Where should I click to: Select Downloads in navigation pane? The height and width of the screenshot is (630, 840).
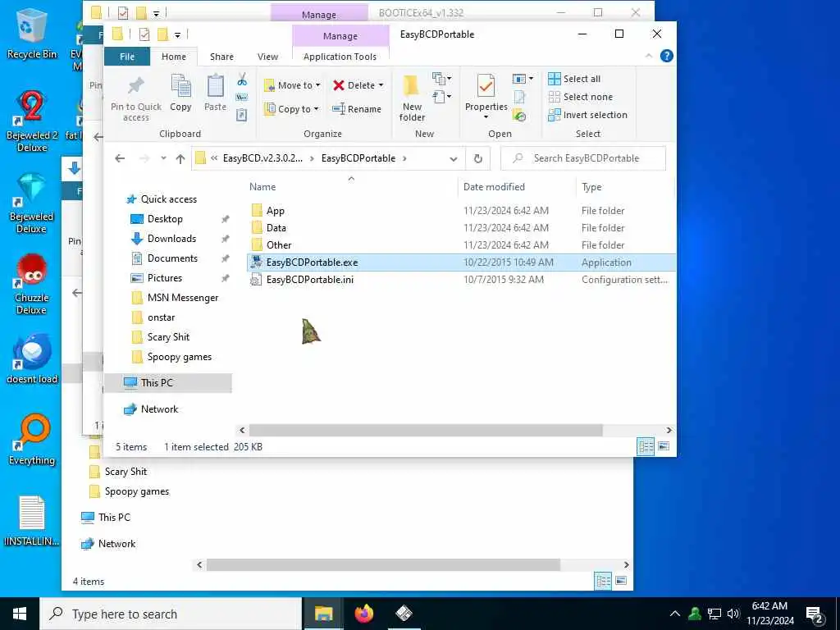[171, 239]
